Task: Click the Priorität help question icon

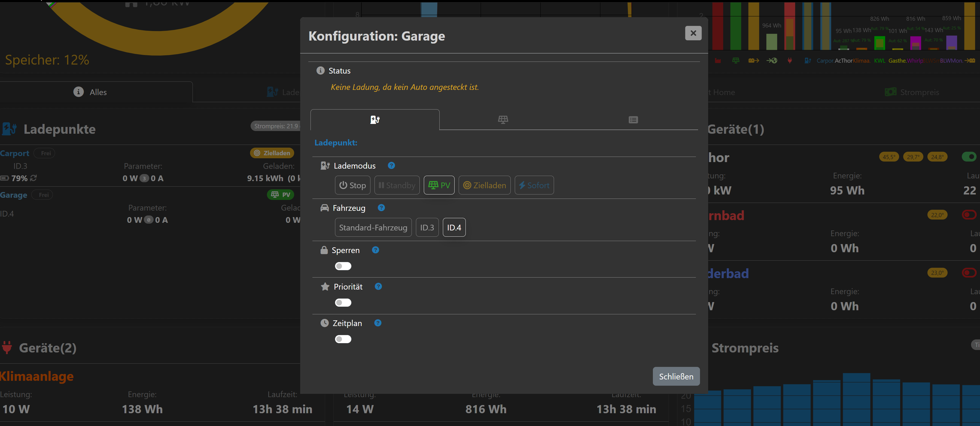Action: pos(378,287)
